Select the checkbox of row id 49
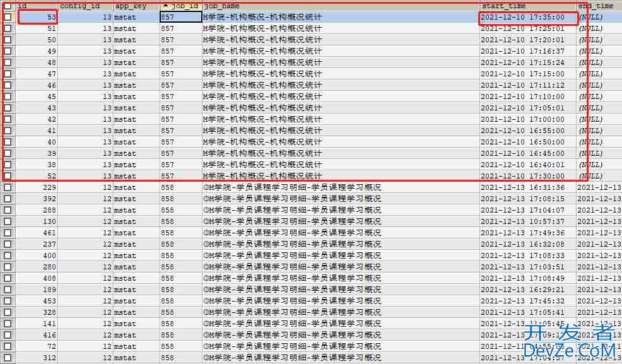Screen dimensions: 622x364 click(8, 51)
